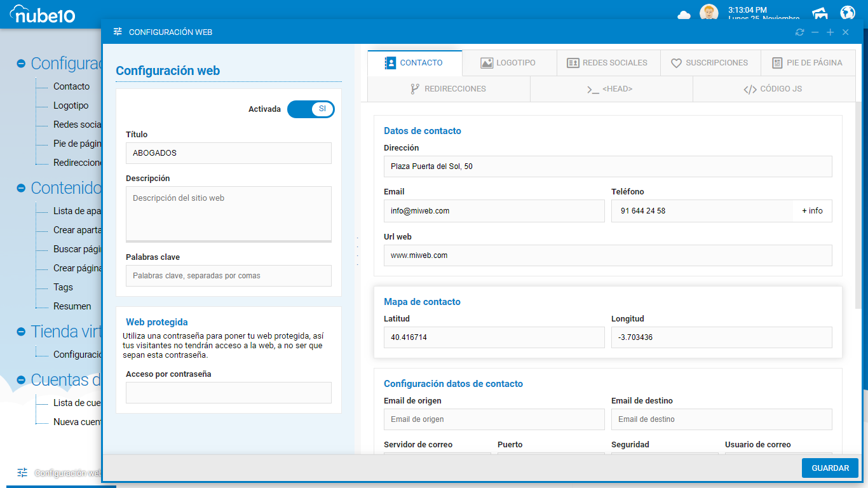Open Tags in the left sidebar
This screenshot has width=868, height=488.
63,287
